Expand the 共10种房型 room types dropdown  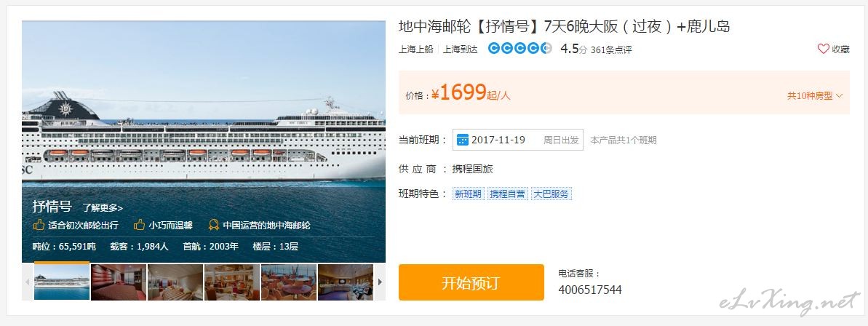click(815, 96)
